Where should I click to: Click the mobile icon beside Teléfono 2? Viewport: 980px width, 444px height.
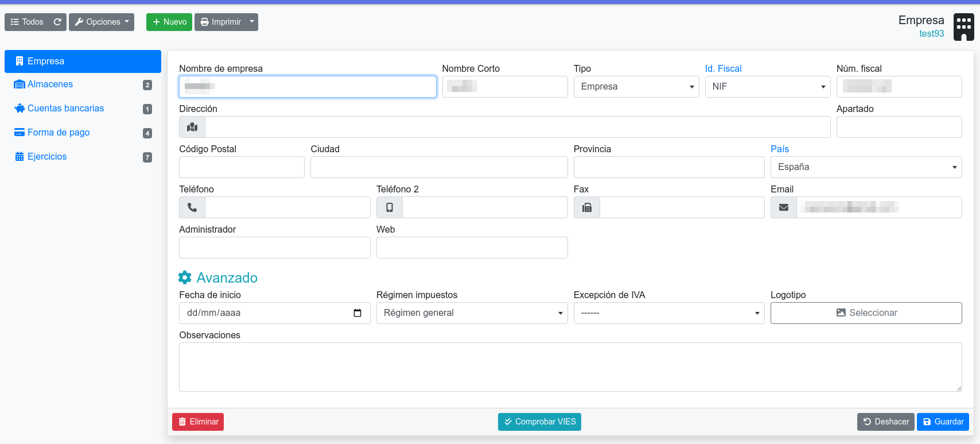point(390,207)
